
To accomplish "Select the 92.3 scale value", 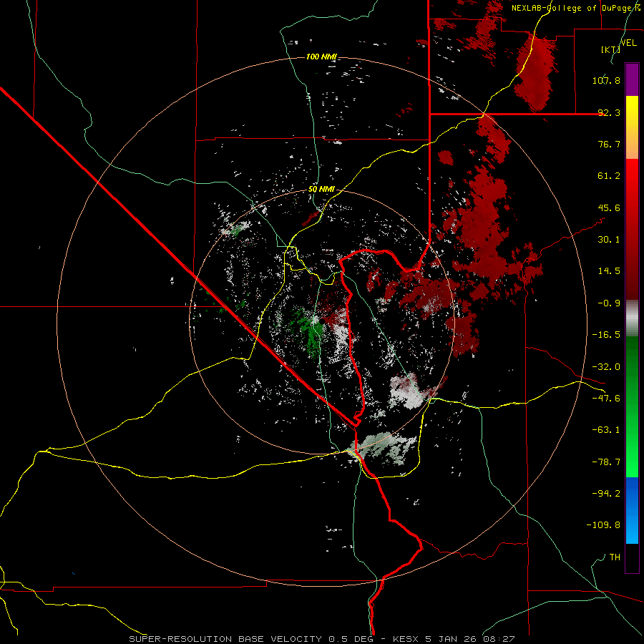I will [x=609, y=112].
